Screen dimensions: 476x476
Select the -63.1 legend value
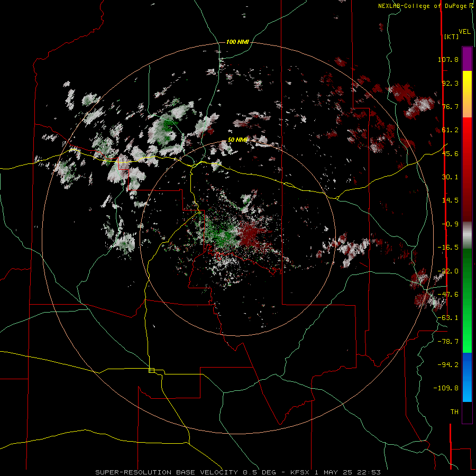coord(448,318)
